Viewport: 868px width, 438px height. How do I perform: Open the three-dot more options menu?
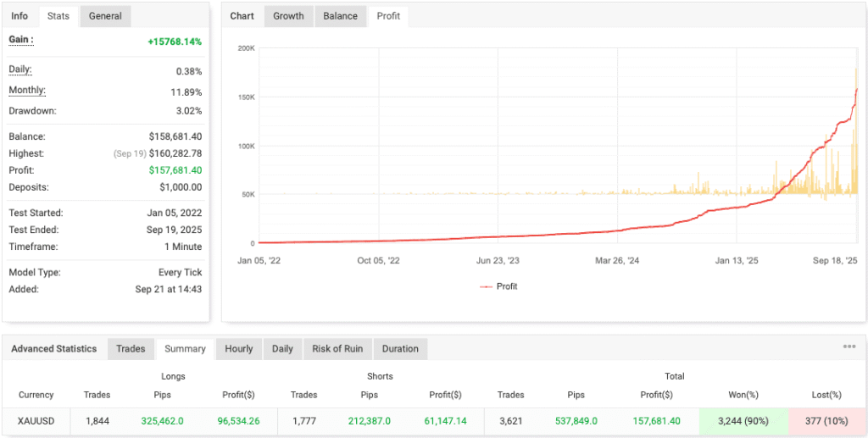point(849,347)
